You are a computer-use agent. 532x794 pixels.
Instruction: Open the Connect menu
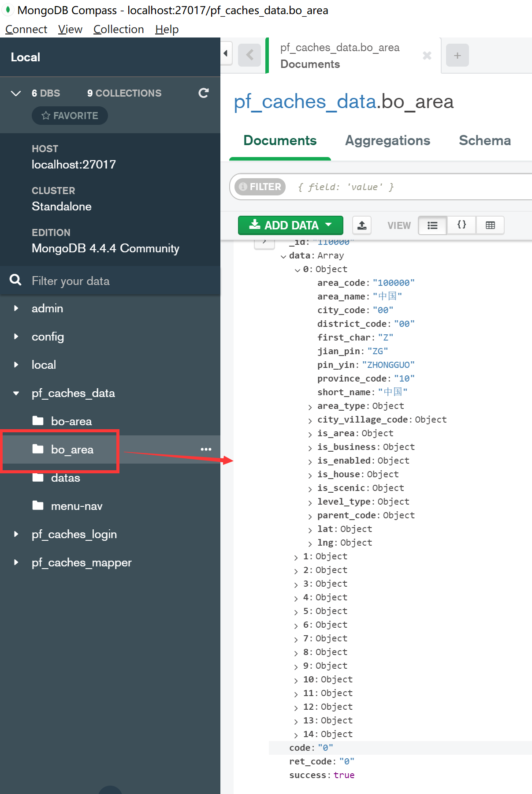[x=26, y=29]
